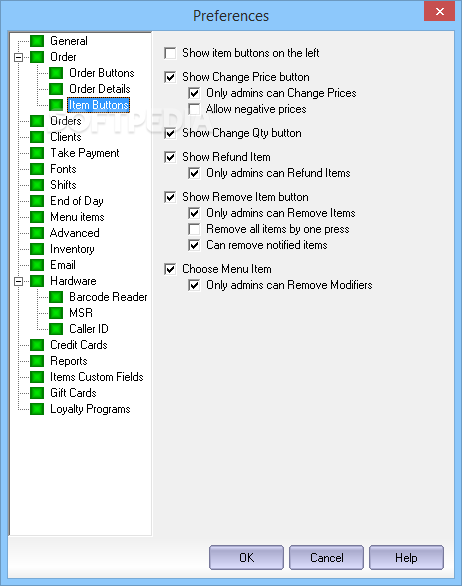Open Help for preferences
The height and width of the screenshot is (586, 462).
tap(406, 558)
